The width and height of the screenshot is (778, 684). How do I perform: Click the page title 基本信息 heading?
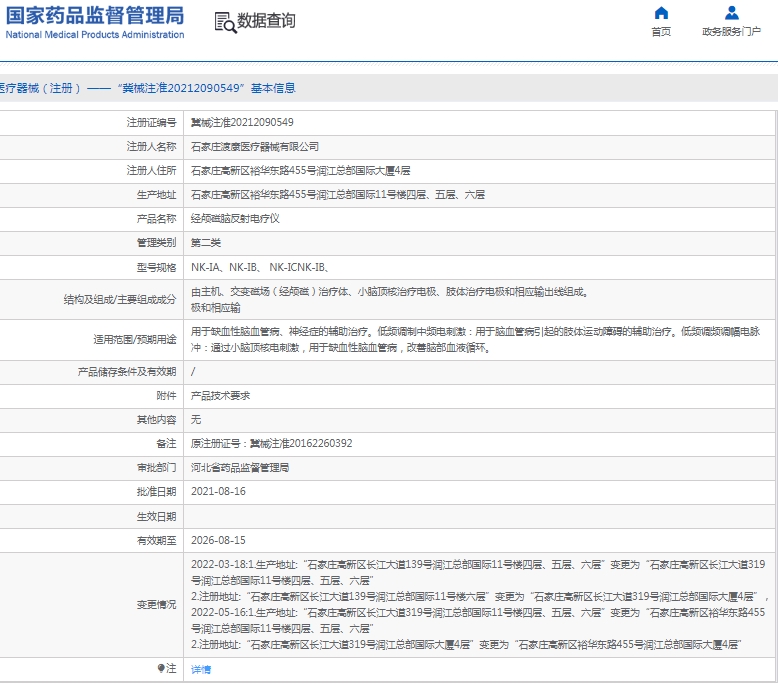(x=273, y=88)
